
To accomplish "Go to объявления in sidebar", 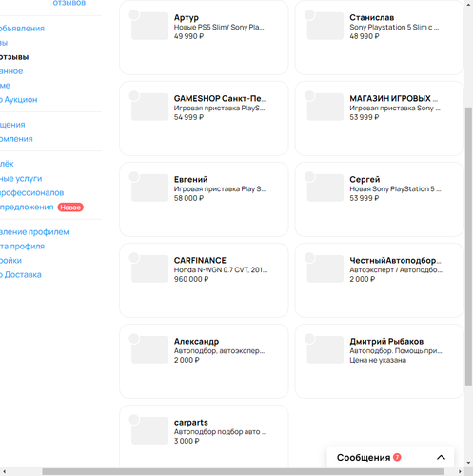I will pos(22,29).
